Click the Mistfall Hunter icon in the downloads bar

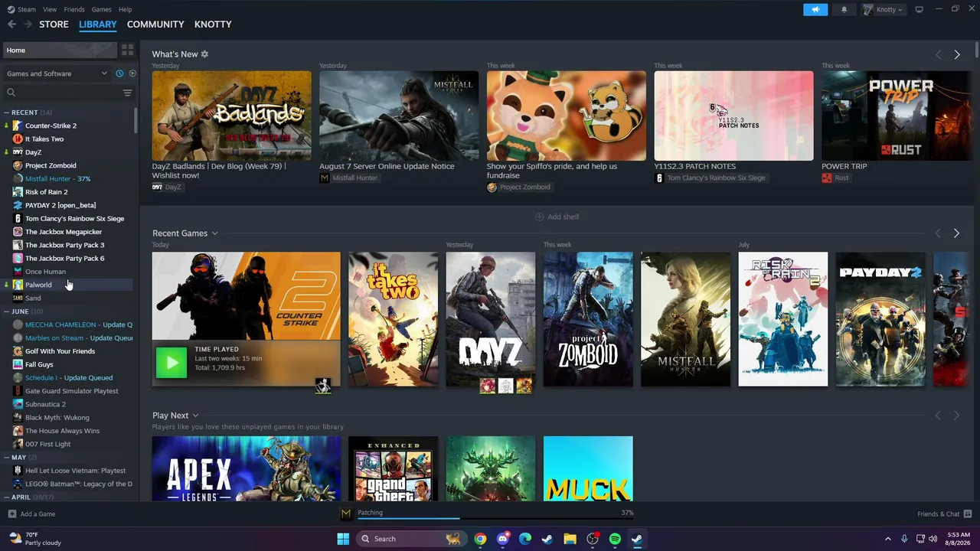click(x=346, y=514)
